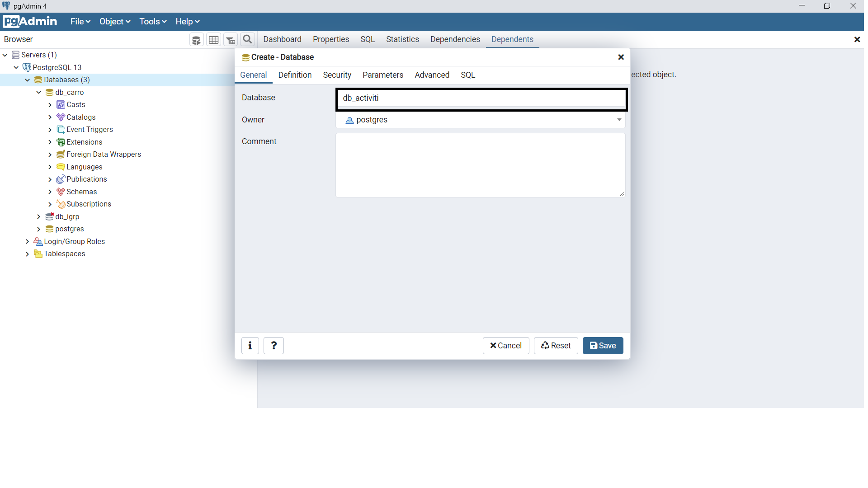Select the db_carro database icon
Image resolution: width=868 pixels, height=488 pixels.
click(x=50, y=92)
